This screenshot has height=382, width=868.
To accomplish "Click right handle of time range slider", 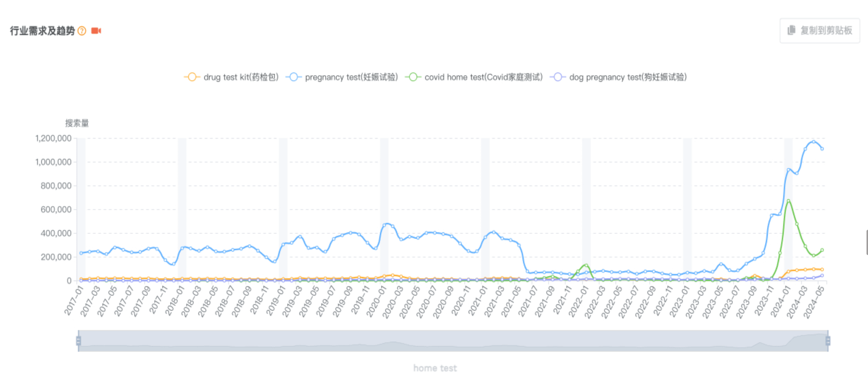I will coord(828,341).
